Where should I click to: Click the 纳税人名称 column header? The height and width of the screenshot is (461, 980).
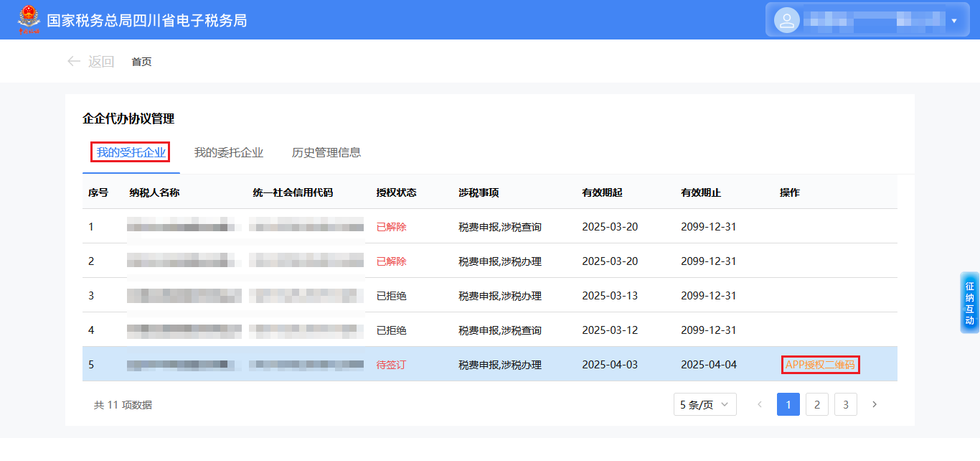[x=154, y=192]
